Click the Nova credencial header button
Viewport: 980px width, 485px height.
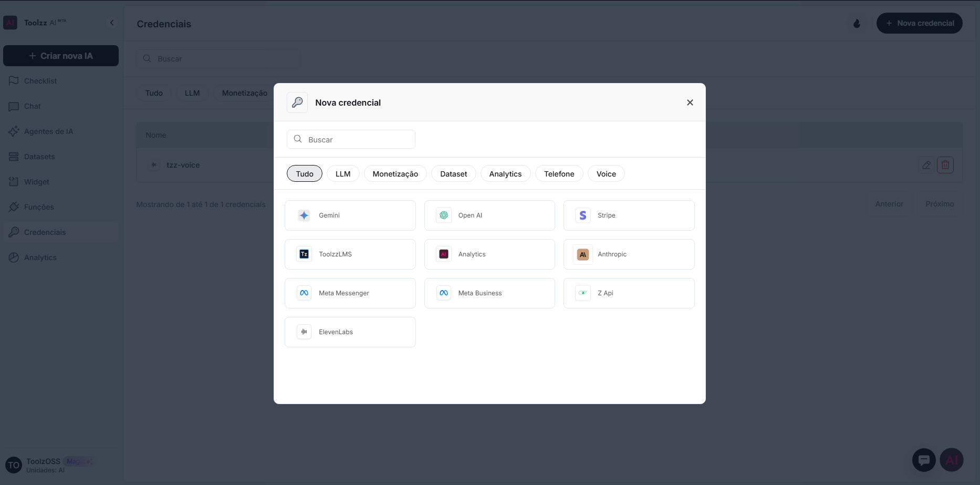click(x=920, y=23)
